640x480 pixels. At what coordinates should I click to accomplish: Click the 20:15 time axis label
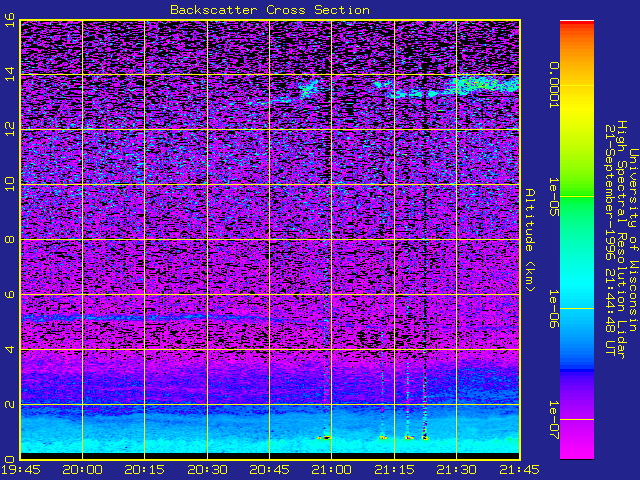[144, 470]
